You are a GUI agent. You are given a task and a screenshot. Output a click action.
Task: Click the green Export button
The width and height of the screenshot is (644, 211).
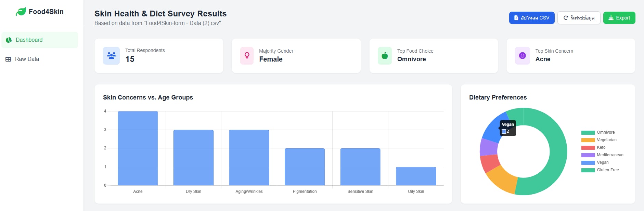pyautogui.click(x=619, y=18)
